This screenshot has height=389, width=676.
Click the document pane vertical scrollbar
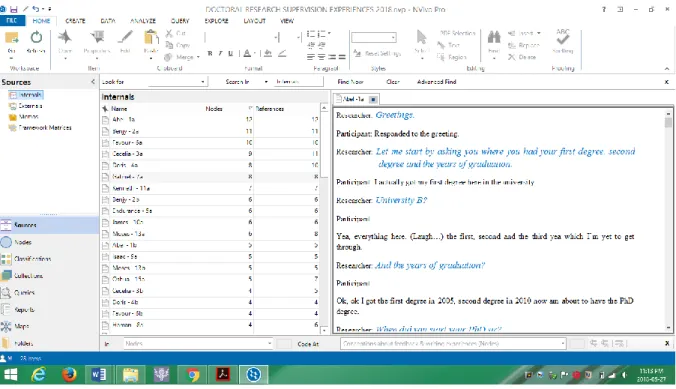point(668,220)
